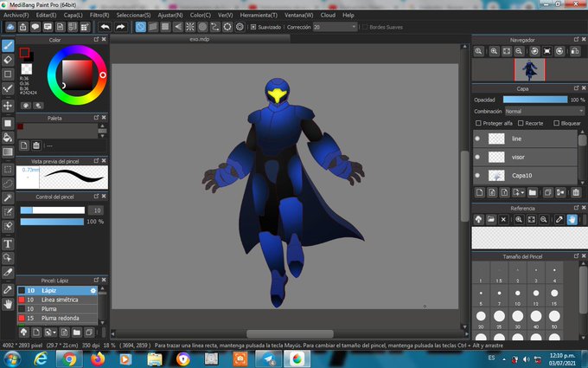The image size is (588, 368).
Task: Enable the Bordes Suaves checkbox
Action: (x=365, y=27)
